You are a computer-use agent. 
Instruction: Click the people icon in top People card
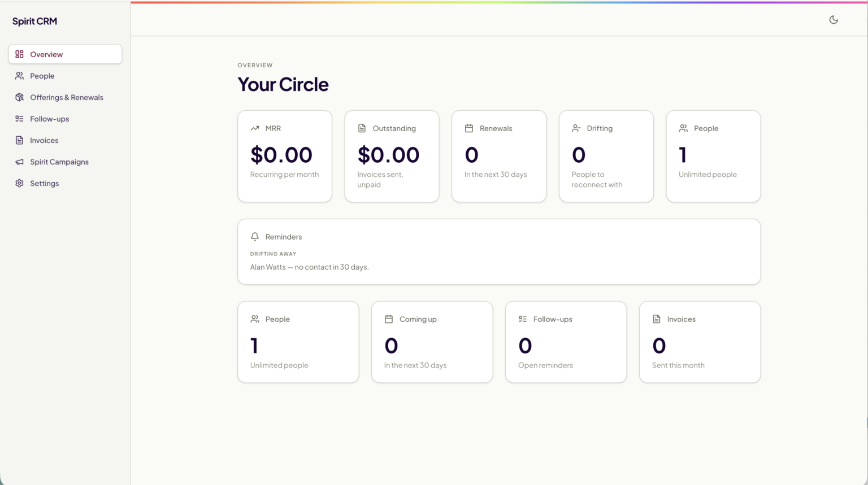coord(683,128)
